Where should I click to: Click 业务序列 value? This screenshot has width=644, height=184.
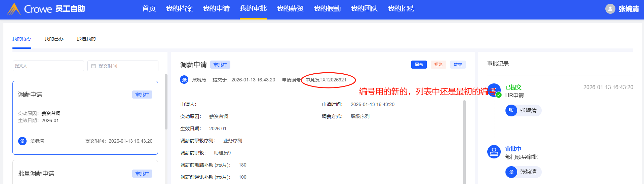click(x=233, y=141)
